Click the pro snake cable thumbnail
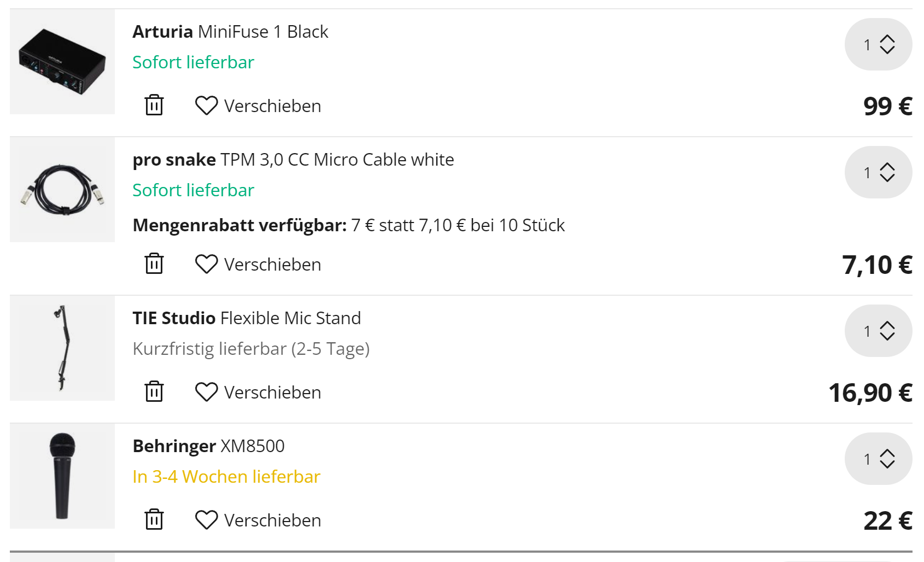The width and height of the screenshot is (924, 562). (x=62, y=190)
